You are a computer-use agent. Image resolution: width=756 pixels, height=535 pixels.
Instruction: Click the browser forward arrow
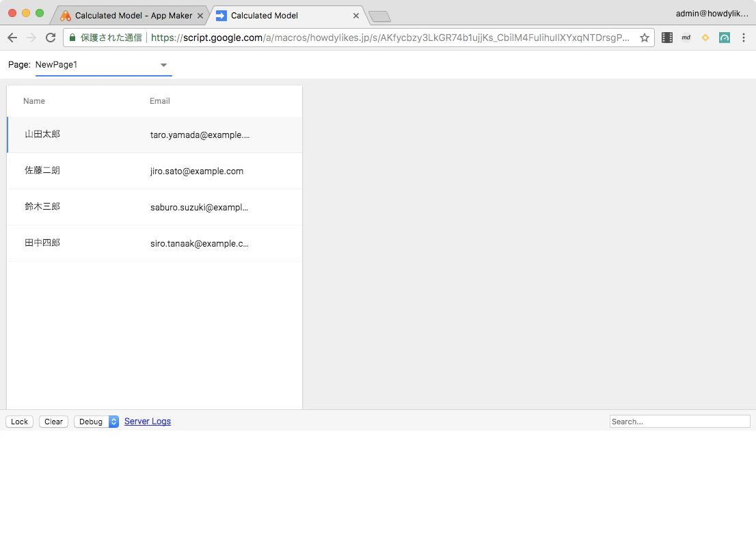[x=31, y=38]
